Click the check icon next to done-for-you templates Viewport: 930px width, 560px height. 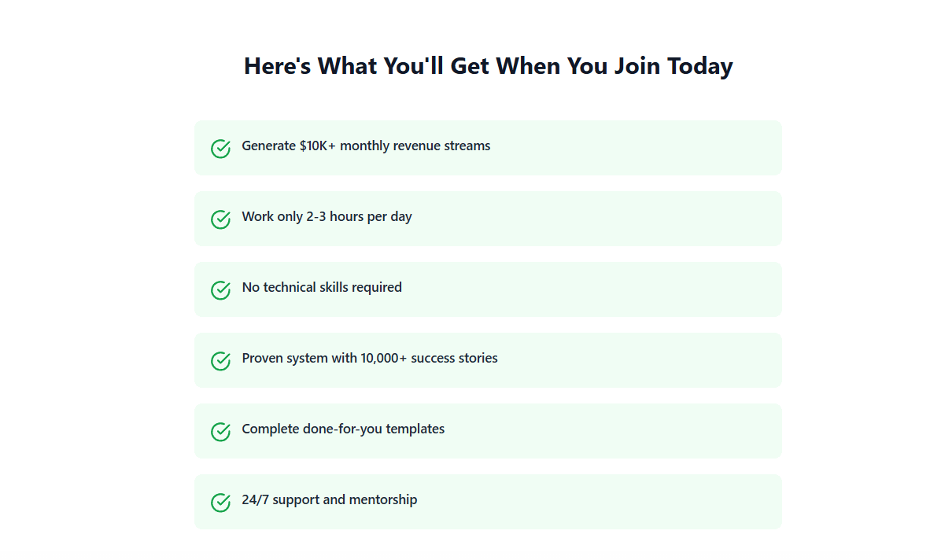coord(220,432)
